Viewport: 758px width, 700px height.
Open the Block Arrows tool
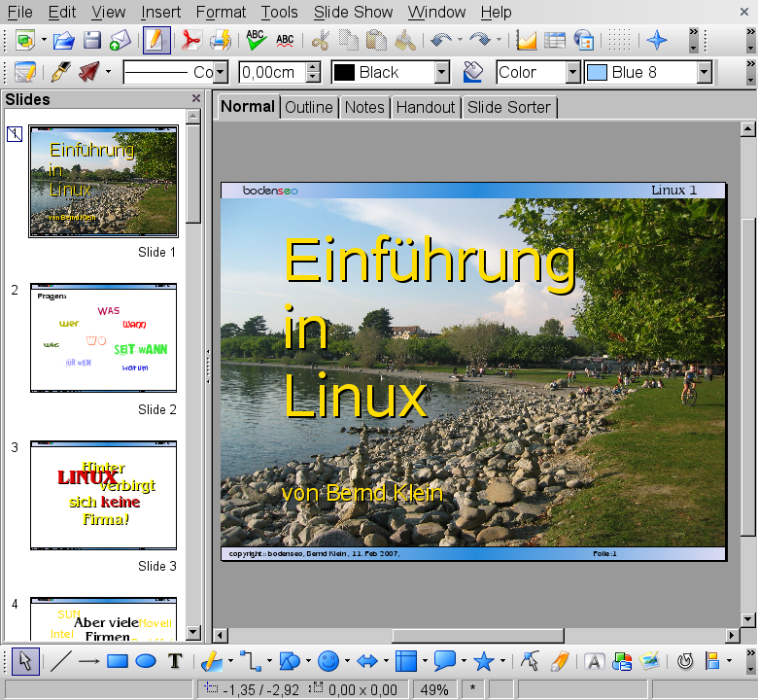[367, 661]
